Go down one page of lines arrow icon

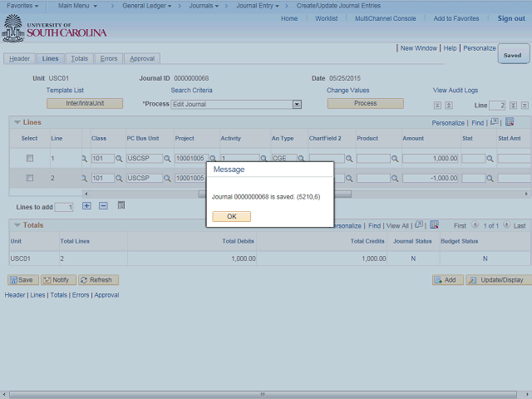pos(513,106)
